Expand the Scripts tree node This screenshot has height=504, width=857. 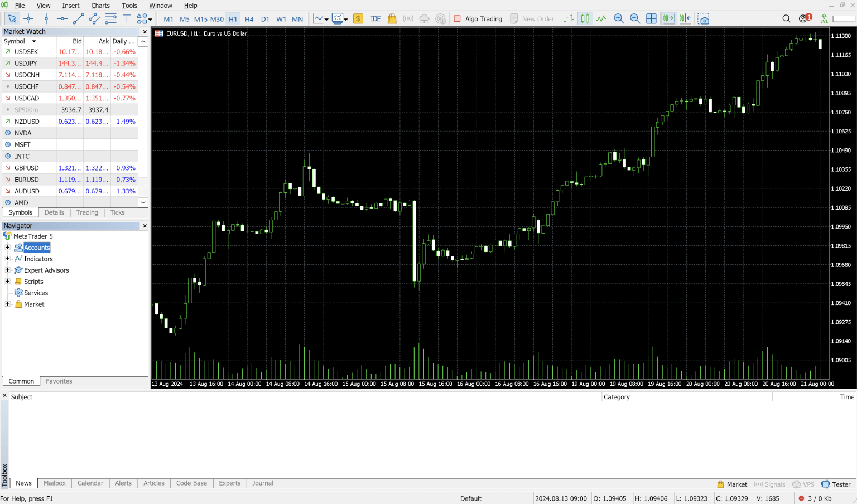tap(8, 282)
